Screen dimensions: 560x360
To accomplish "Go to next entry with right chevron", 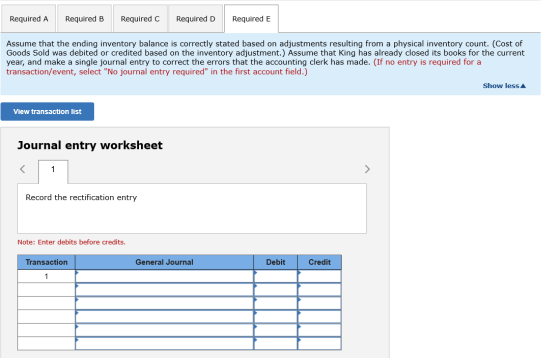I will (x=367, y=169).
